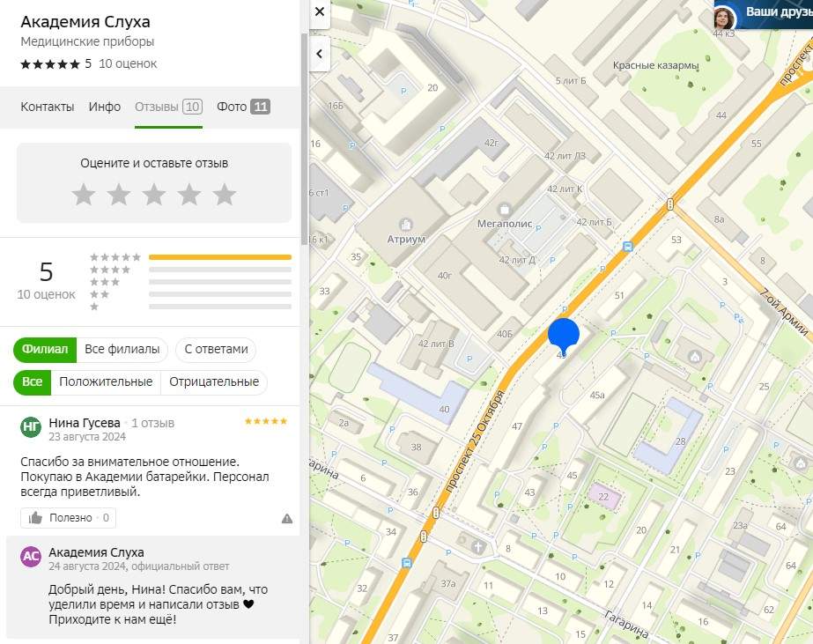This screenshot has height=644, width=813.
Task: Rate with the first star
Action: click(84, 195)
